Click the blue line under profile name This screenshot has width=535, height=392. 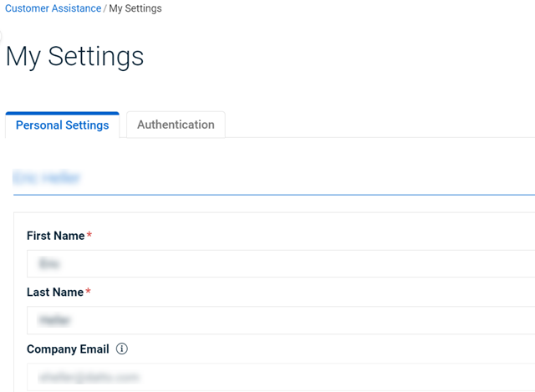[276, 195]
